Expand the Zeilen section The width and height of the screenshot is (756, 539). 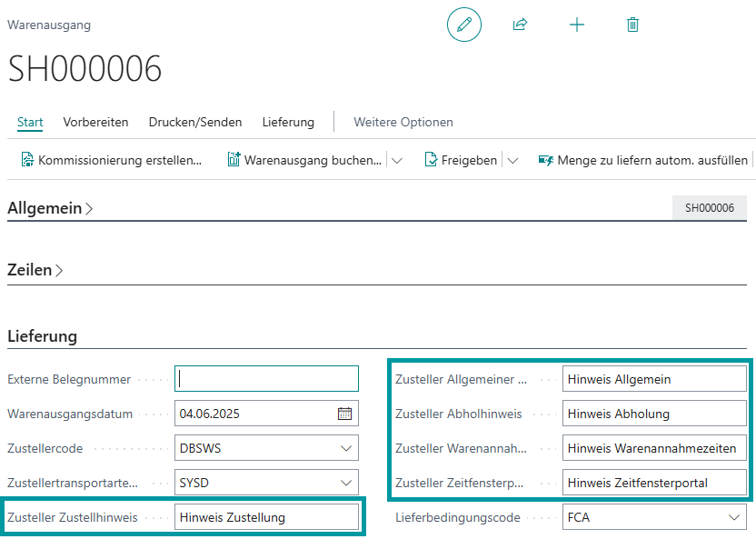coord(35,270)
